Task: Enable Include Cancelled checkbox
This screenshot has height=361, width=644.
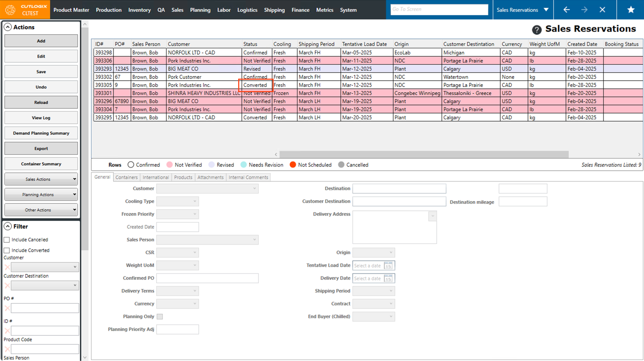Action: coord(7,240)
